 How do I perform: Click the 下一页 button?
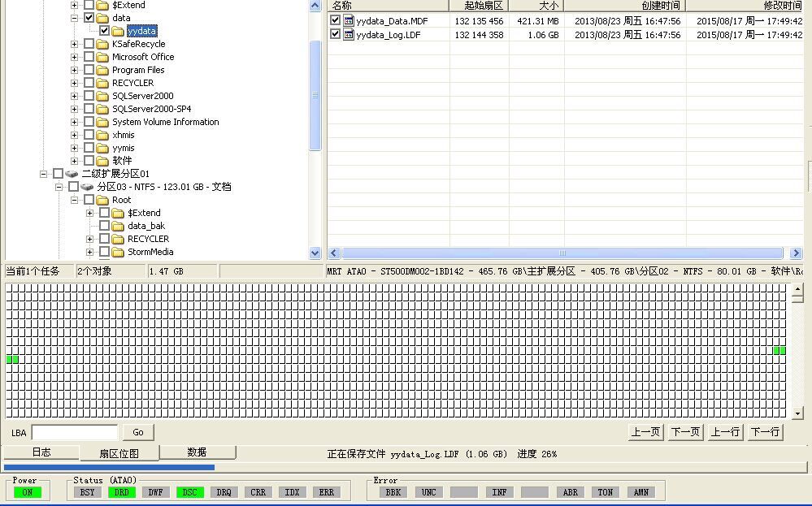pyautogui.click(x=685, y=431)
